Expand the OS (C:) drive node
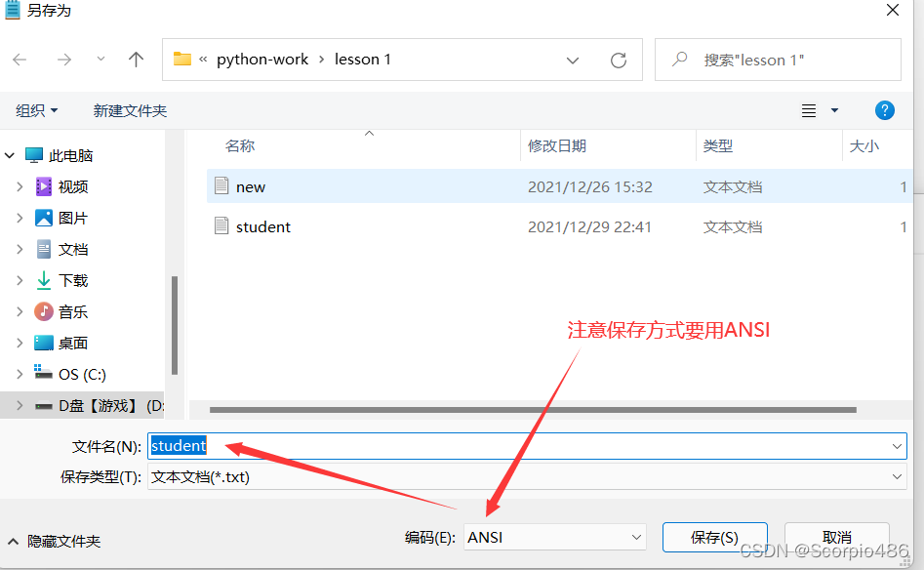This screenshot has width=924, height=570. pyautogui.click(x=20, y=374)
